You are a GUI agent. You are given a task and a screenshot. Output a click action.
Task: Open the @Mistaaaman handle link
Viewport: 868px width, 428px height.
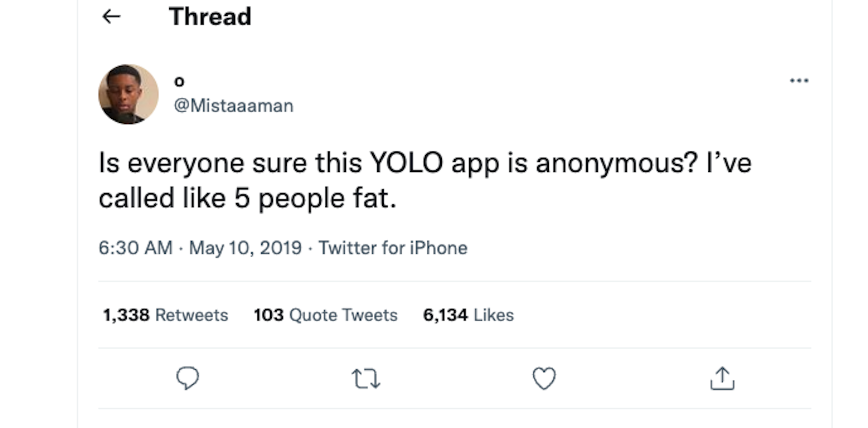click(234, 106)
